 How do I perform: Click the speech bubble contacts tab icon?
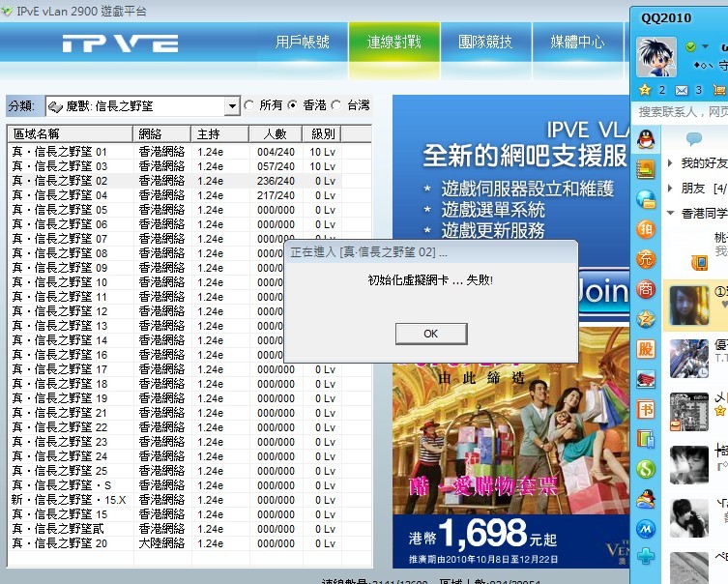pos(694,138)
